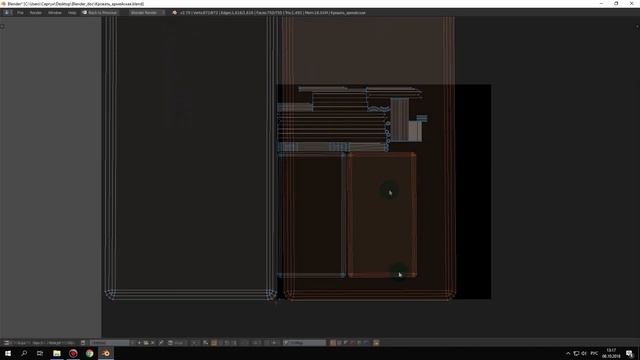Open the red recorder app in taskbar

[73, 353]
